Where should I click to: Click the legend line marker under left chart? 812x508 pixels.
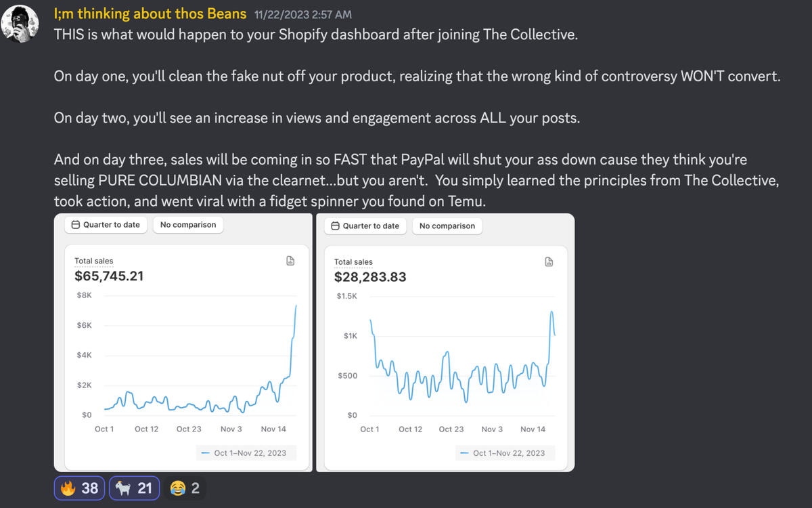[x=204, y=453]
